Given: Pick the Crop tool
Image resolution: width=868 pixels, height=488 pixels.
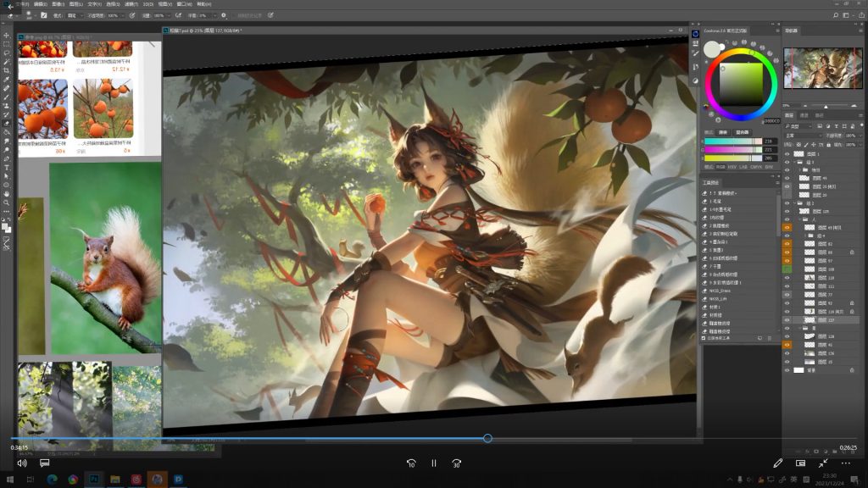Looking at the screenshot, I should (x=7, y=70).
